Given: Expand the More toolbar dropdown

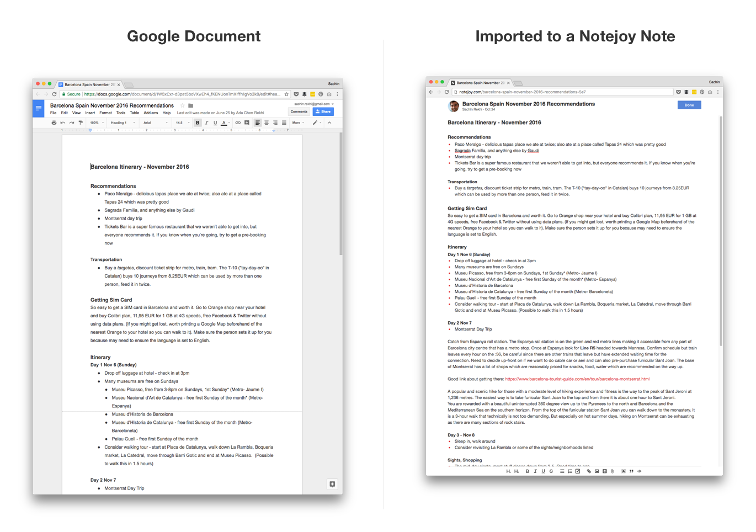Looking at the screenshot, I should 298,123.
